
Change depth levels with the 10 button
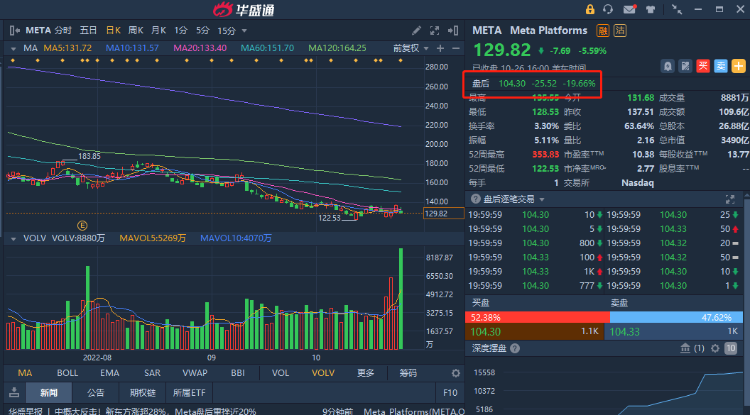tap(730, 348)
